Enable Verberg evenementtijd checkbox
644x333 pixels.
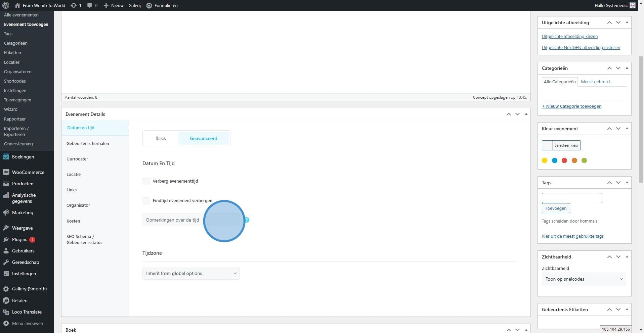pos(146,181)
